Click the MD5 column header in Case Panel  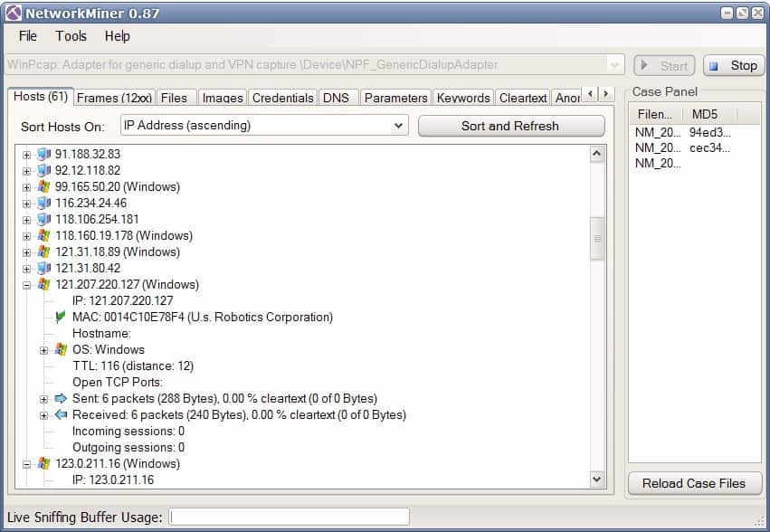coord(709,115)
